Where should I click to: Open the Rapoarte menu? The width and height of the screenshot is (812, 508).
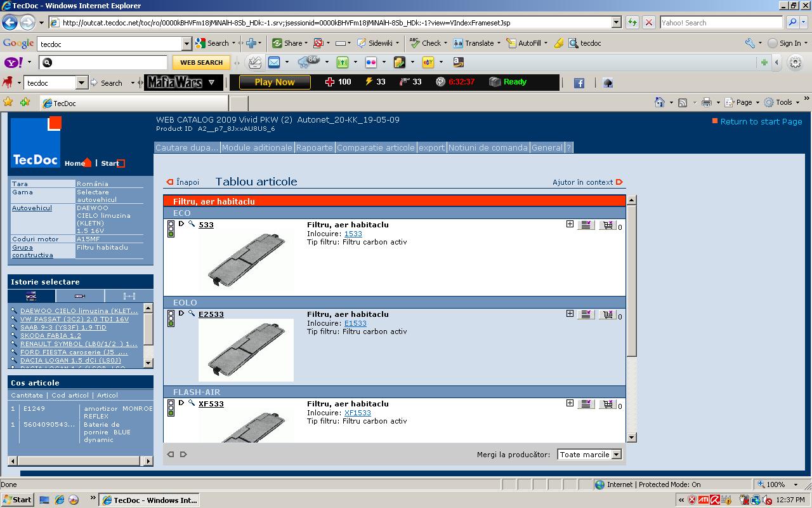(x=314, y=147)
